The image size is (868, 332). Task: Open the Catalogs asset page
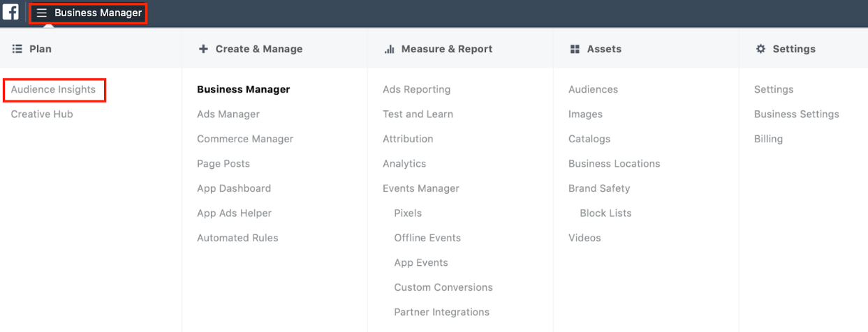589,139
